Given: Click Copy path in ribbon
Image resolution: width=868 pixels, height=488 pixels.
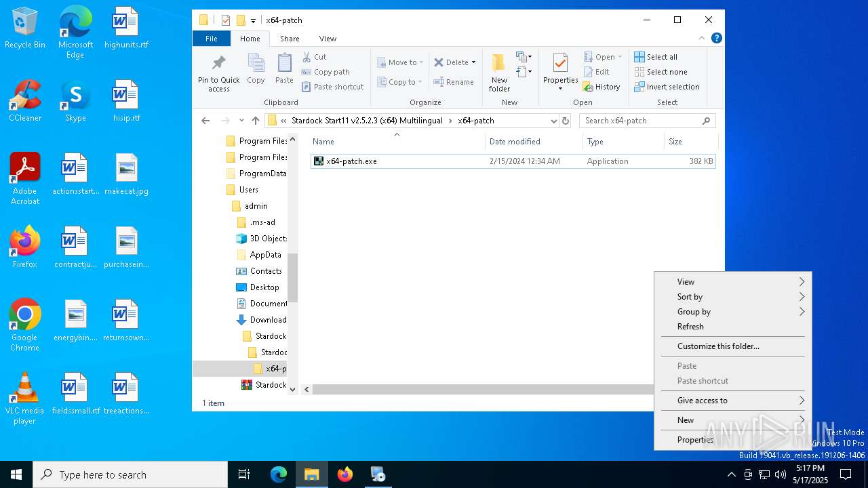Looking at the screenshot, I should [x=325, y=72].
